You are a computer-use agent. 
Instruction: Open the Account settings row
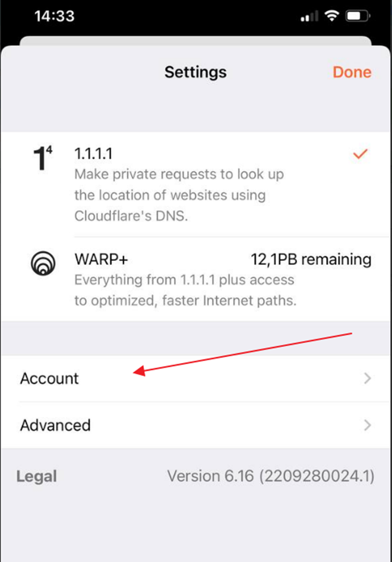point(195,378)
